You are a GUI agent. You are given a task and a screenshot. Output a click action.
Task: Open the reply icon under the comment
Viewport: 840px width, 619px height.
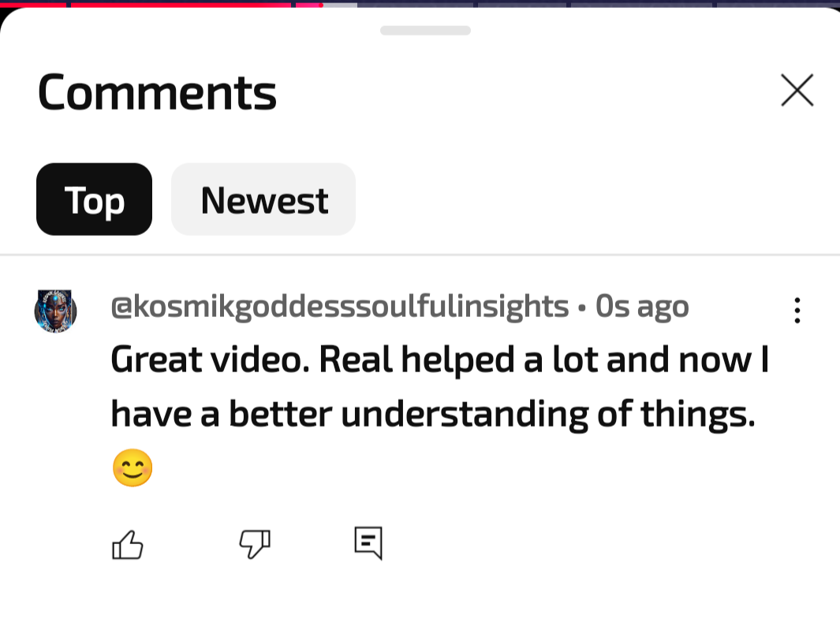368,543
